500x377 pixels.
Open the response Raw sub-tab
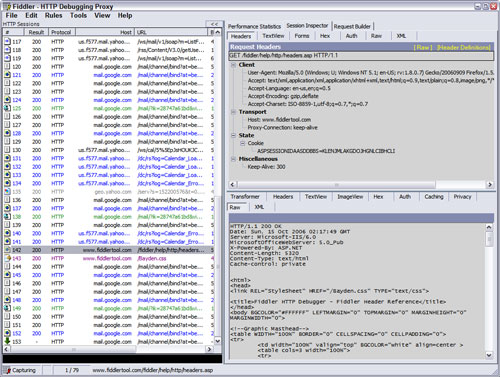pyautogui.click(x=235, y=207)
